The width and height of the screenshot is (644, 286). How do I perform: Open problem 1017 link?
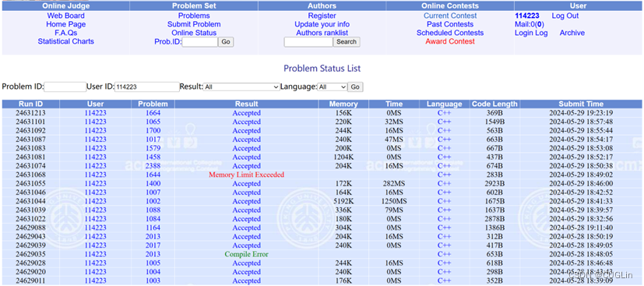tap(153, 139)
